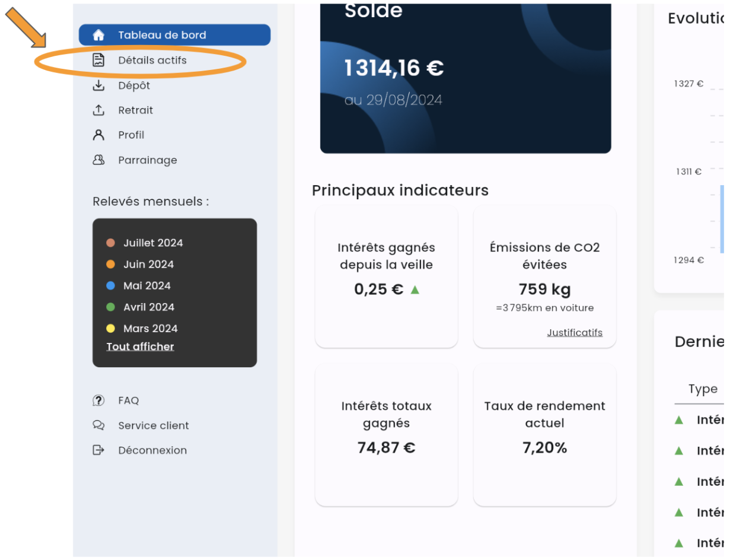
Task: Click the Détails actifs document icon
Action: (x=98, y=60)
